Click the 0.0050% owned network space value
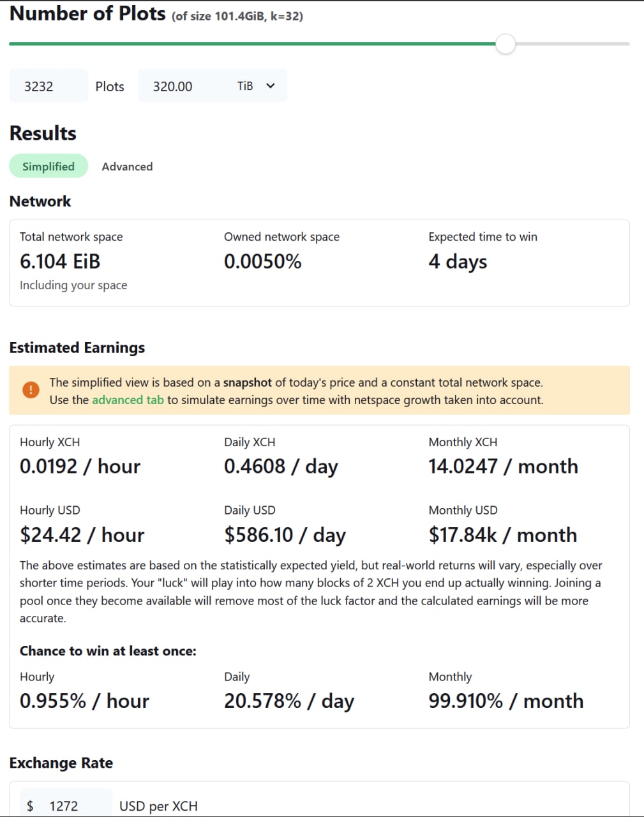Screen dimensions: 644x817 (262, 262)
